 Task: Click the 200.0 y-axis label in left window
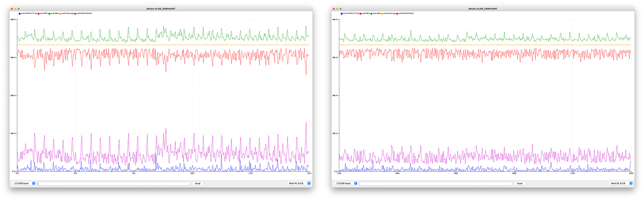pyautogui.click(x=13, y=95)
